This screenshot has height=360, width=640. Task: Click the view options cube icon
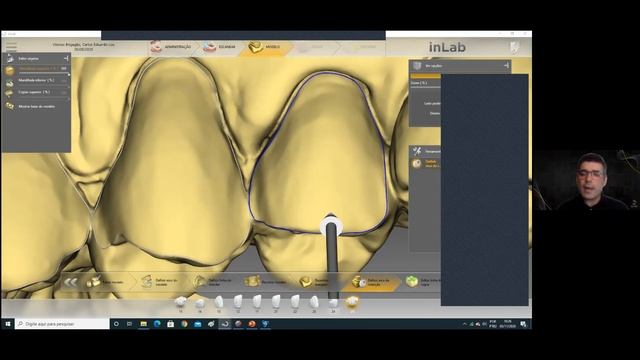coord(417,66)
